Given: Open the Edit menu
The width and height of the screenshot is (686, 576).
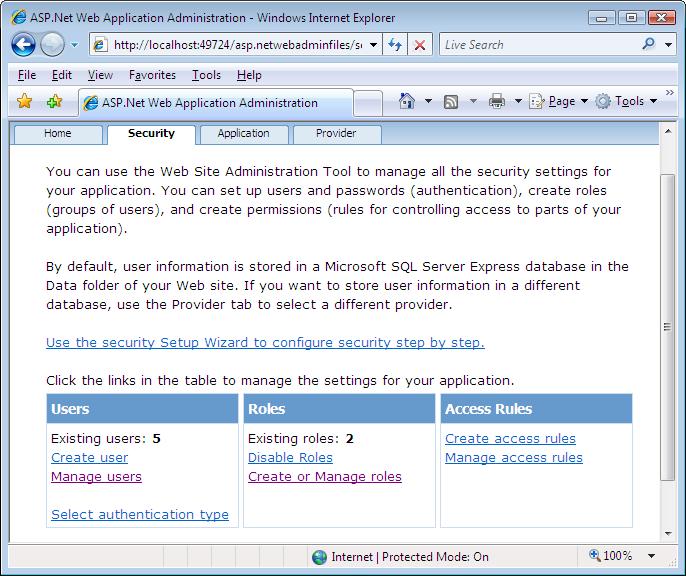Looking at the screenshot, I should click(x=61, y=75).
